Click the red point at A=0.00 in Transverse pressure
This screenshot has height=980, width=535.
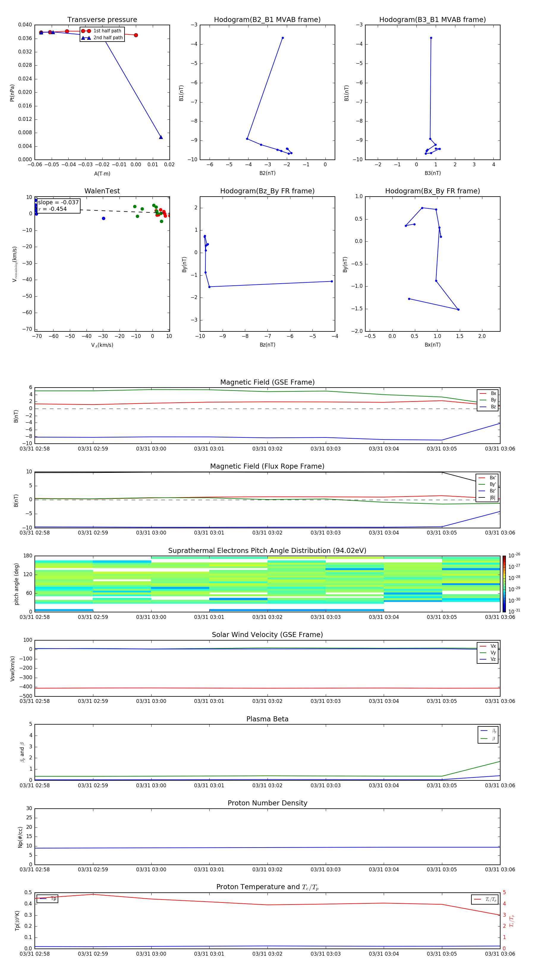pyautogui.click(x=136, y=35)
